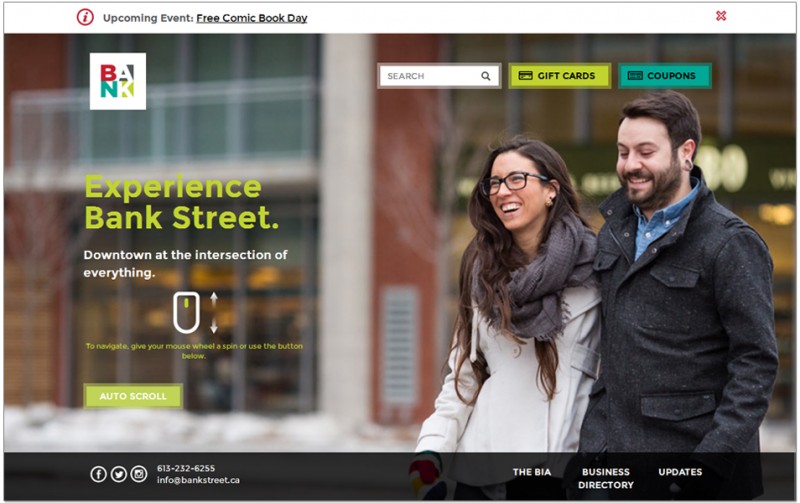Dismiss the upcoming event banner

721,16
